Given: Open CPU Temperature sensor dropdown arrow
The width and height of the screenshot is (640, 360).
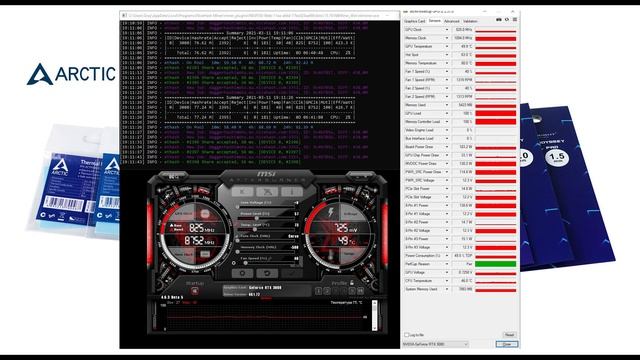Looking at the screenshot, I should [447, 281].
